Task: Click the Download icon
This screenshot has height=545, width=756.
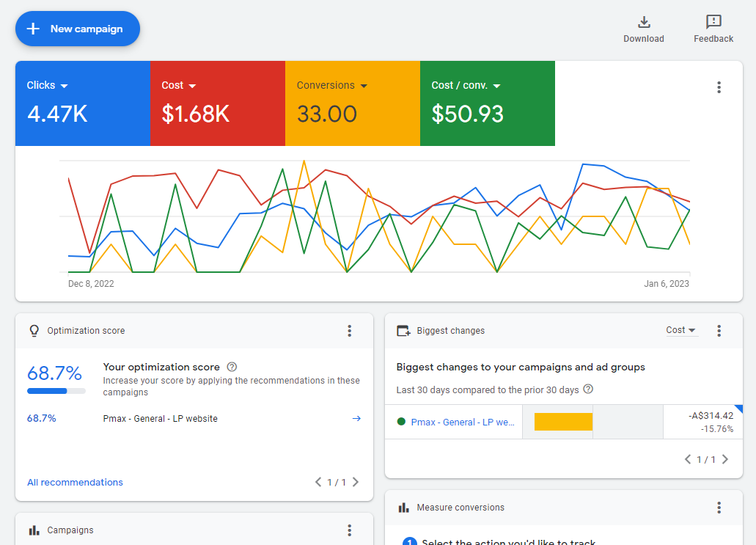Action: pos(644,22)
